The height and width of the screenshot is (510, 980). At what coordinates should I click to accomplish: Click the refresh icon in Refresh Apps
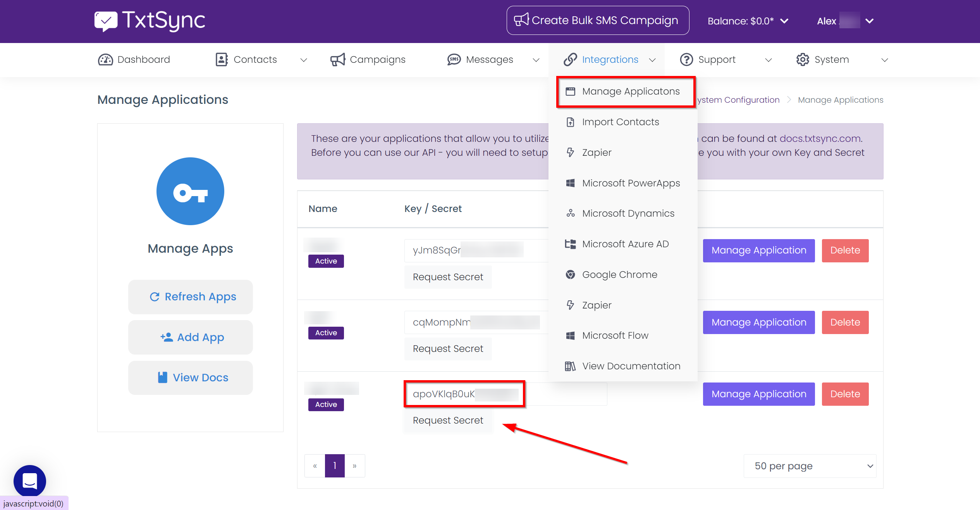(x=155, y=297)
